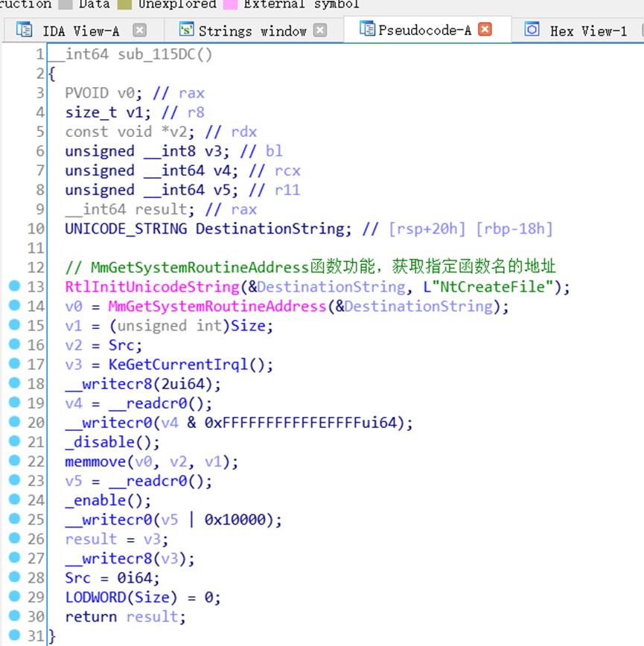Click the L"NtCreateFile" string literal
The width and height of the screenshot is (644, 646).
488,287
